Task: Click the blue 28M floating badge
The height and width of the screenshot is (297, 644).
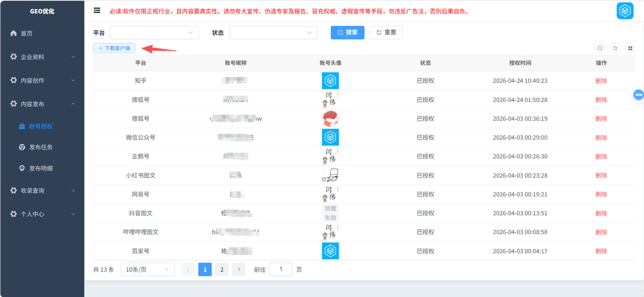Action: [638, 94]
